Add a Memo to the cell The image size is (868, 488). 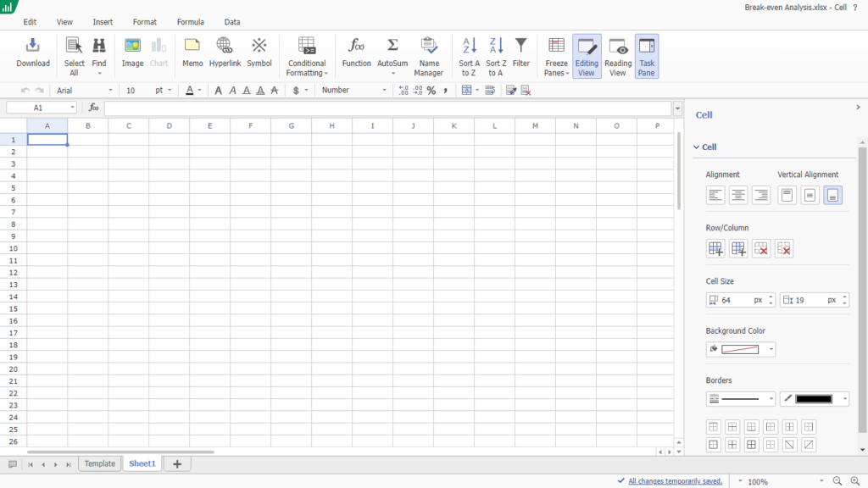pos(192,53)
